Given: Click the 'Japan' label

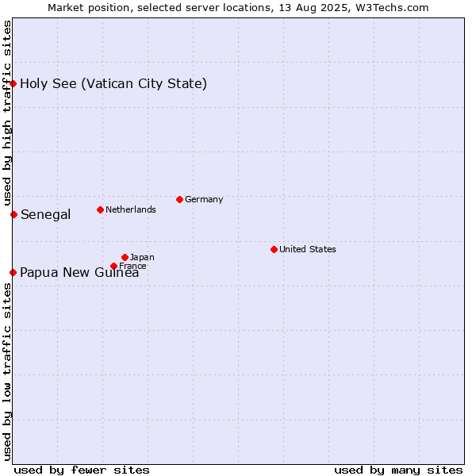Looking at the screenshot, I should pos(142,257).
